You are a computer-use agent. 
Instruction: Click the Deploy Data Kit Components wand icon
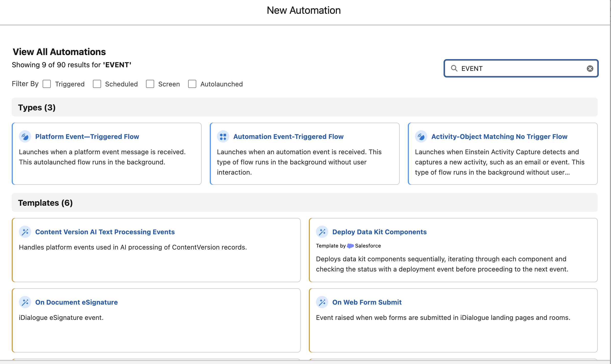[x=322, y=232]
